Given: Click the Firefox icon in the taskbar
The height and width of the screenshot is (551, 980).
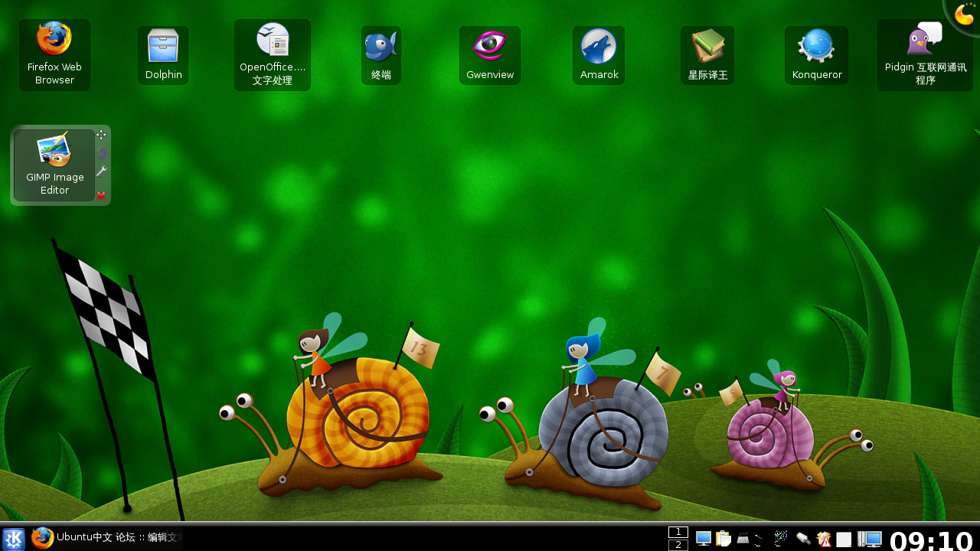Looking at the screenshot, I should pos(42,538).
